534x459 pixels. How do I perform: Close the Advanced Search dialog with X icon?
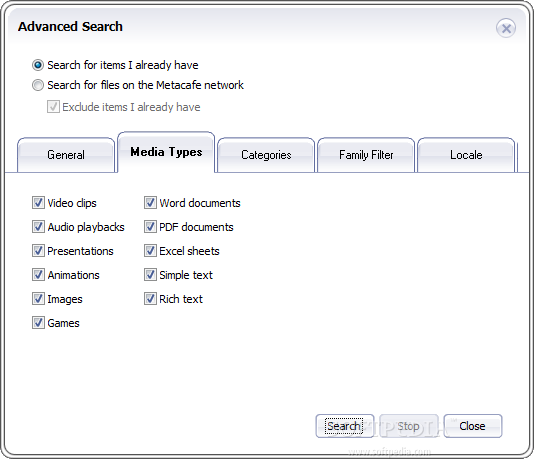pyautogui.click(x=506, y=28)
